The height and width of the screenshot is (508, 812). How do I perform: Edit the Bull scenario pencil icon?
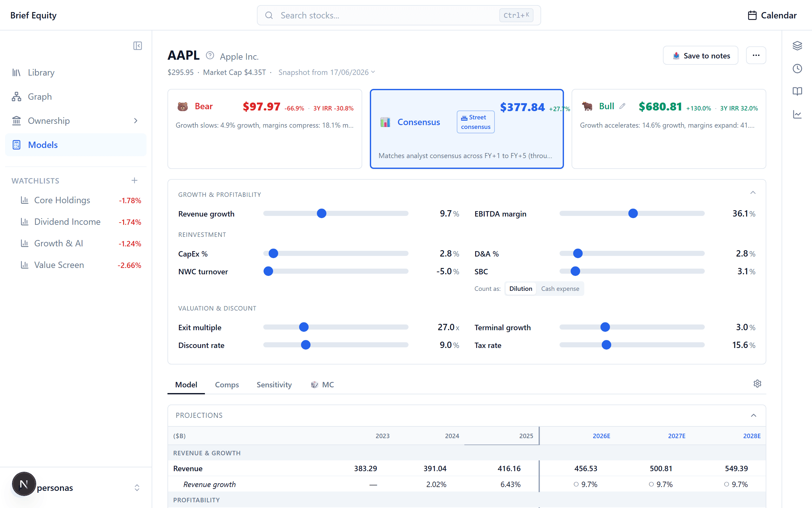622,106
